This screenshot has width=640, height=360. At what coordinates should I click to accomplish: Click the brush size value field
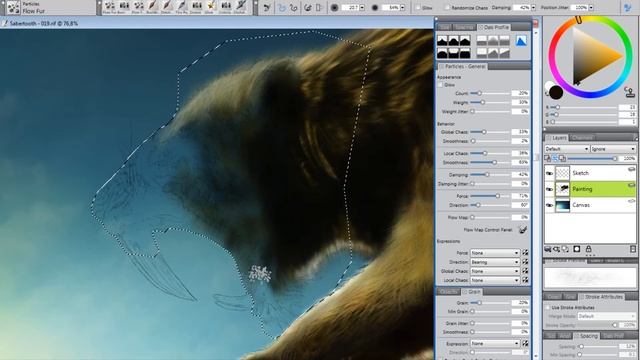pos(350,8)
